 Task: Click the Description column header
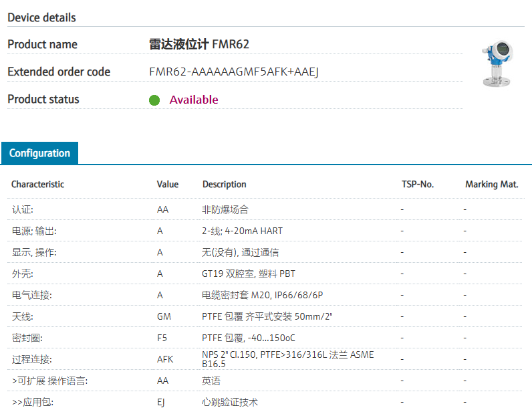(x=224, y=185)
